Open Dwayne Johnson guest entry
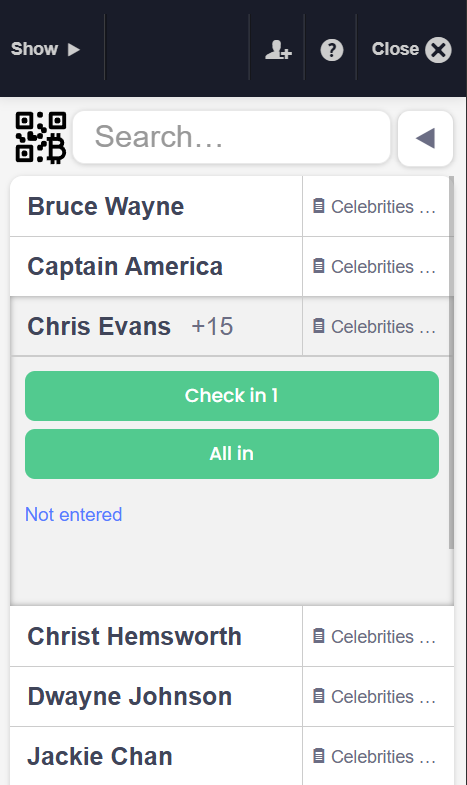Screen dimensions: 467x785 (x=156, y=696)
